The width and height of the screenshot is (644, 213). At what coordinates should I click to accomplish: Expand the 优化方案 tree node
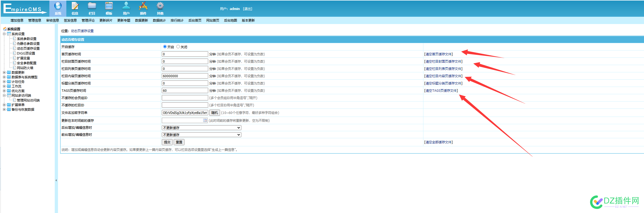point(4,91)
